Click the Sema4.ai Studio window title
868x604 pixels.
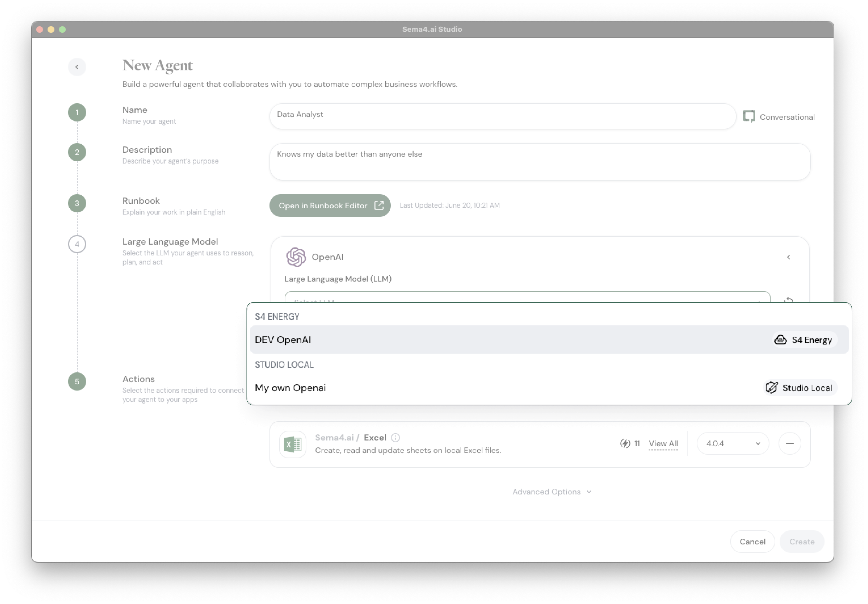[x=432, y=29]
